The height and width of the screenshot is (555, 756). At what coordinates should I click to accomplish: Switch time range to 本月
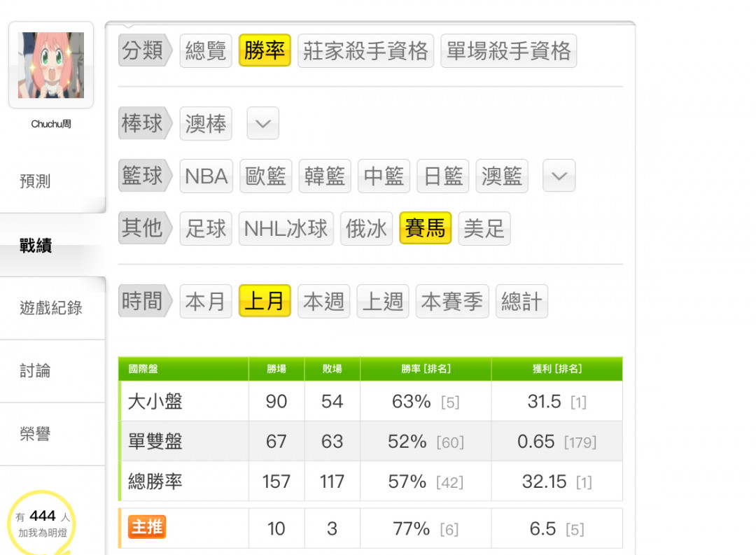[206, 302]
